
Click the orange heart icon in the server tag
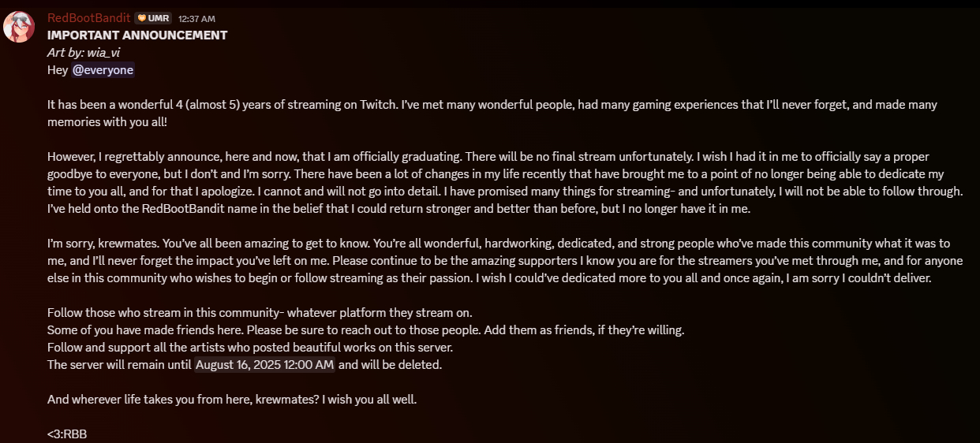tap(142, 18)
